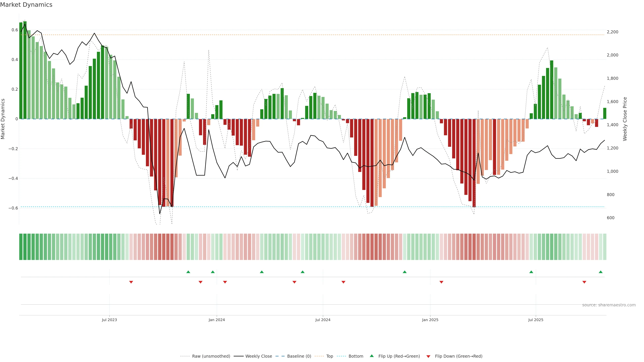
Task: Toggle the Baseline (0) legend entry
Action: (299, 356)
